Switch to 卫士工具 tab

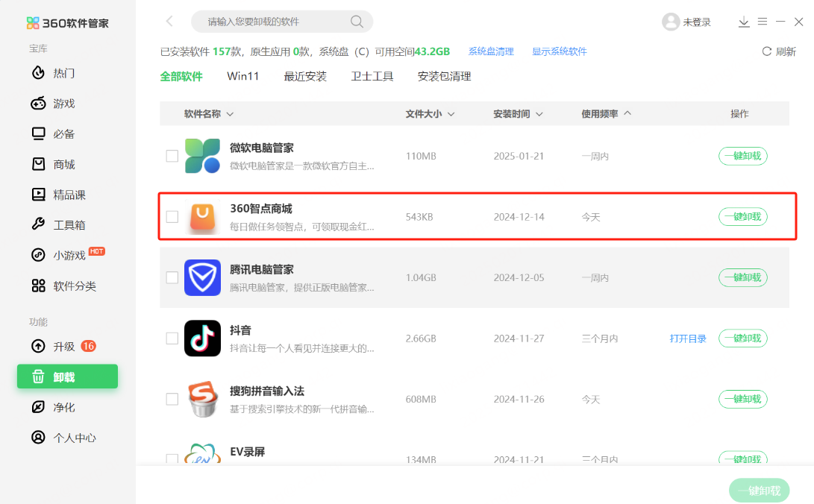[372, 76]
